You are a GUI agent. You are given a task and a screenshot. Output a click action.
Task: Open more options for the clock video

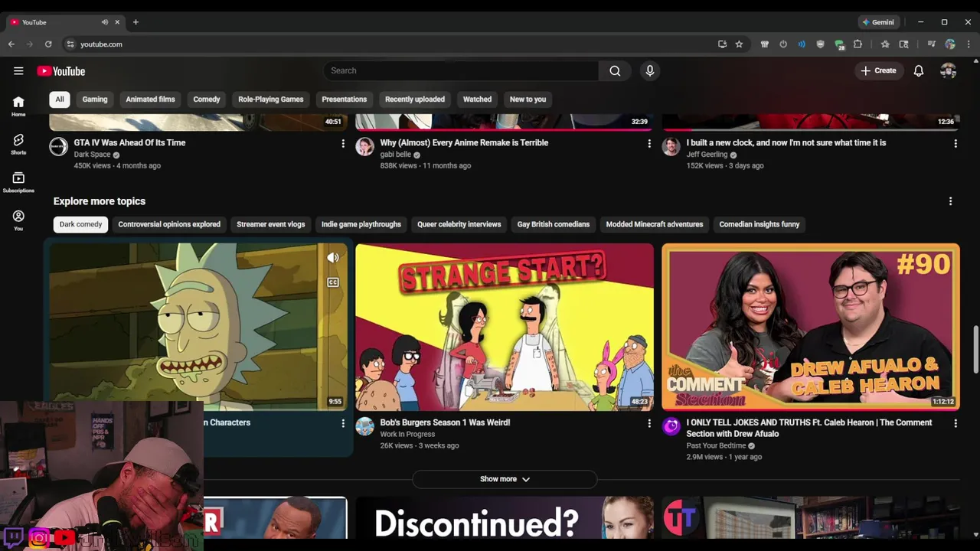(x=955, y=143)
